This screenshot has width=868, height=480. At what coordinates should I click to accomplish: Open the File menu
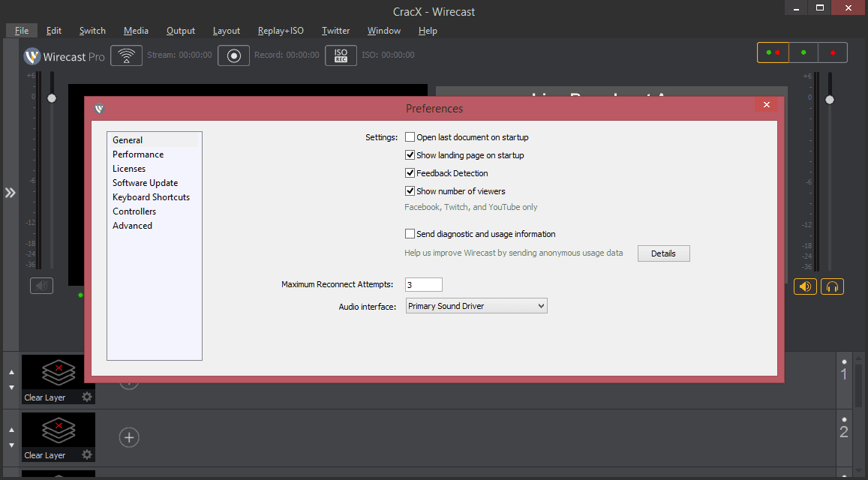click(22, 31)
